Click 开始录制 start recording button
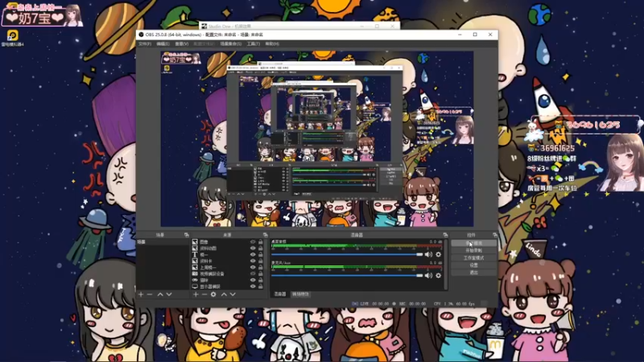The height and width of the screenshot is (362, 644). (473, 250)
